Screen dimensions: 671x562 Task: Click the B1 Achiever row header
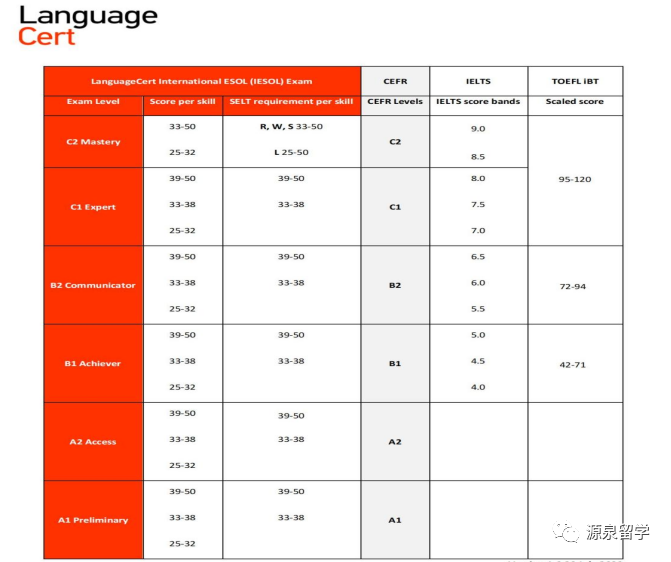[x=93, y=363]
